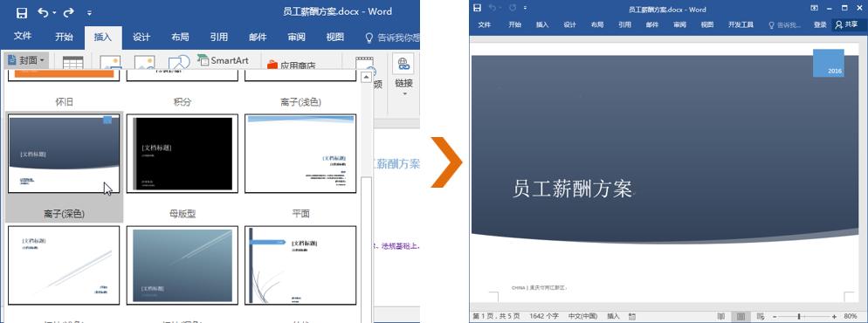Switch to 布局 tab in left window

coord(180,37)
